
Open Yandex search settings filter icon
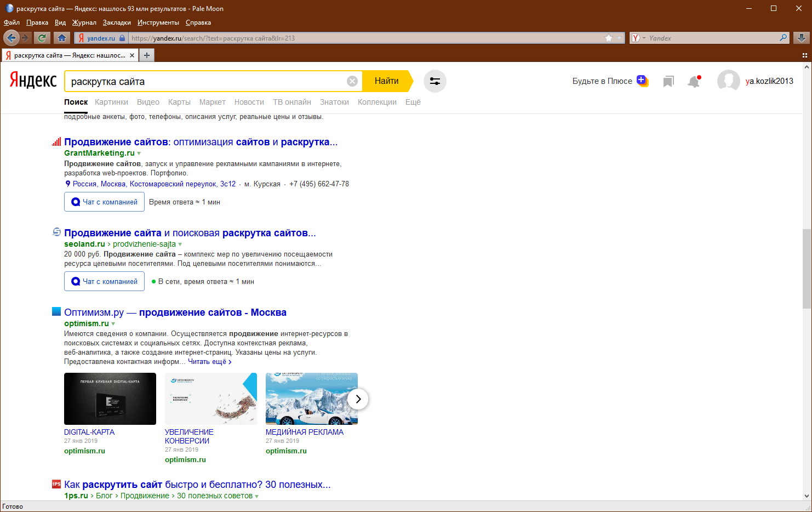tap(435, 81)
